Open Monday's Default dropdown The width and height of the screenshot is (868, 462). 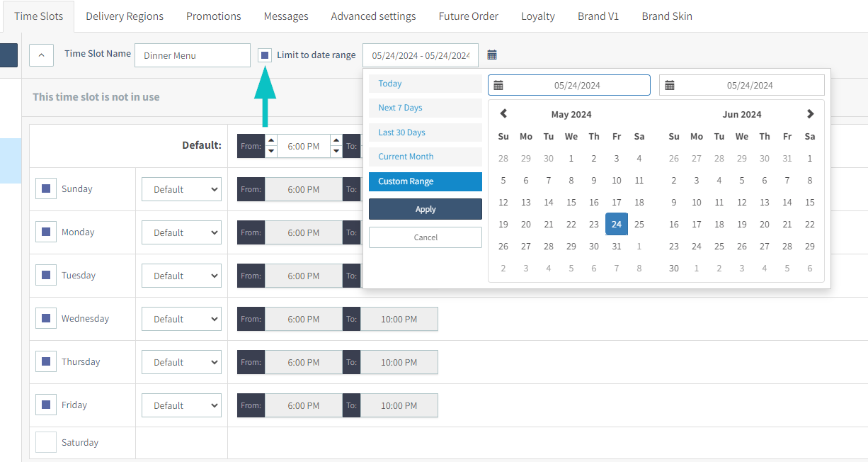click(181, 232)
